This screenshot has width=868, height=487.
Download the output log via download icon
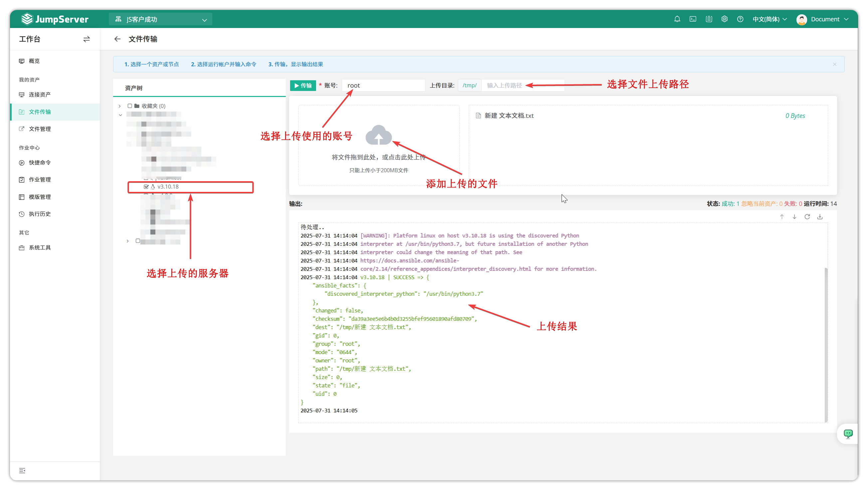coord(820,217)
